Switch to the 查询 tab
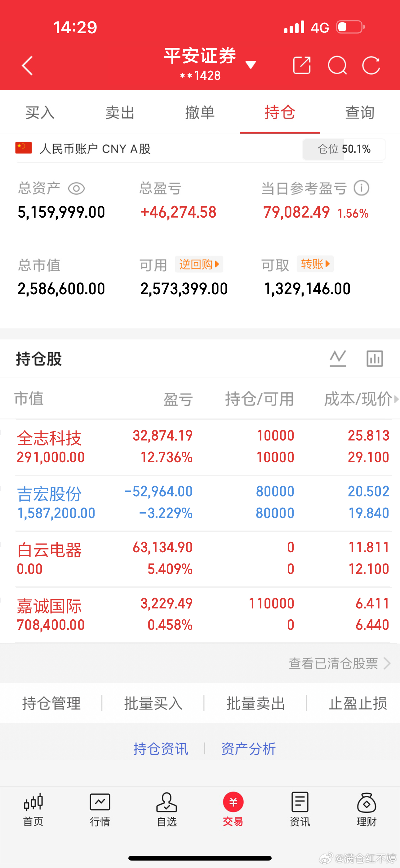The width and height of the screenshot is (400, 868). (360, 112)
